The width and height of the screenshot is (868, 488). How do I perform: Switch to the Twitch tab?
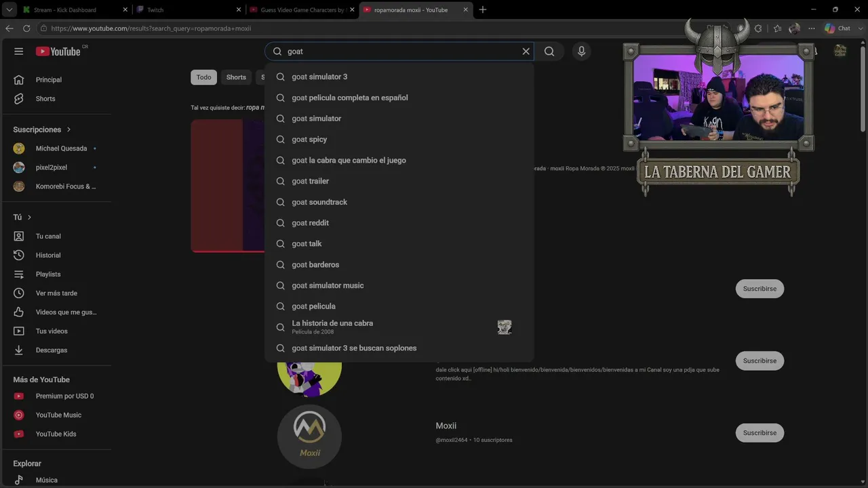(x=189, y=10)
